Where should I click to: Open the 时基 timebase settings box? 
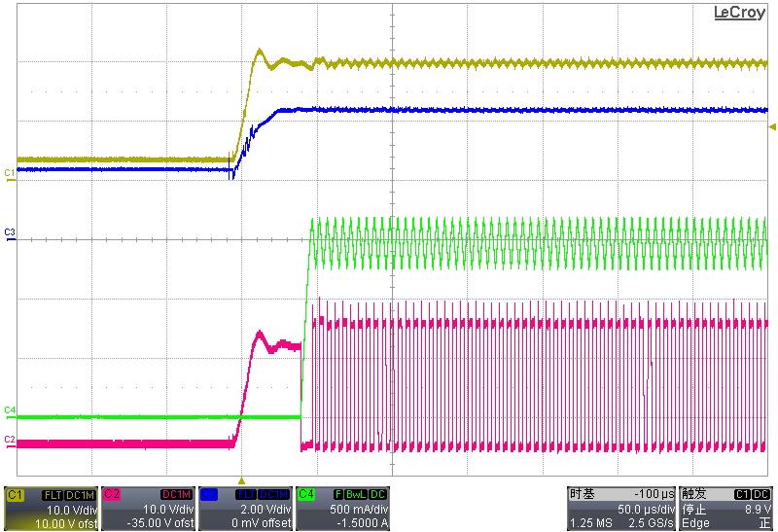tap(621, 510)
